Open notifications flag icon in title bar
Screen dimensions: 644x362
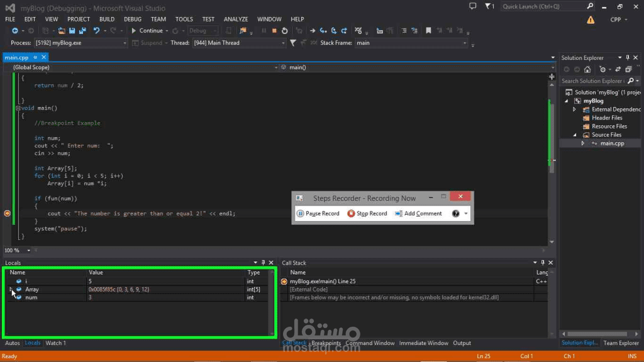coord(489,6)
